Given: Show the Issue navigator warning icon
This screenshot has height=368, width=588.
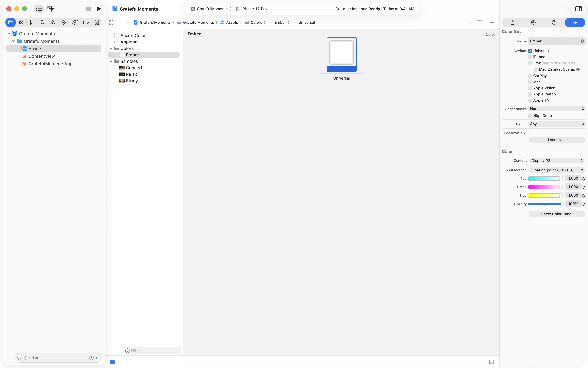Looking at the screenshot, I should pos(52,22).
